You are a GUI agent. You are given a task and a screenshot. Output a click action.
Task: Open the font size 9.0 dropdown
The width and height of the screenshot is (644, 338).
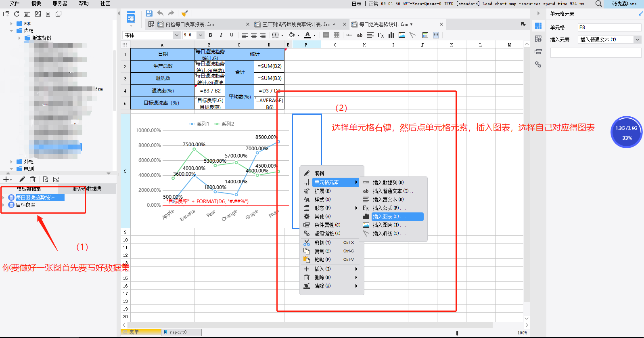(x=200, y=35)
